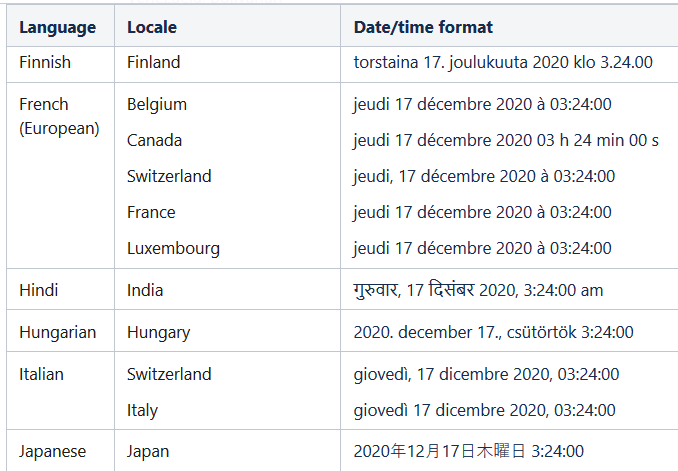Click the Finnish date starting with torstaina
This screenshot has width=678, height=471.
pyautogui.click(x=503, y=62)
